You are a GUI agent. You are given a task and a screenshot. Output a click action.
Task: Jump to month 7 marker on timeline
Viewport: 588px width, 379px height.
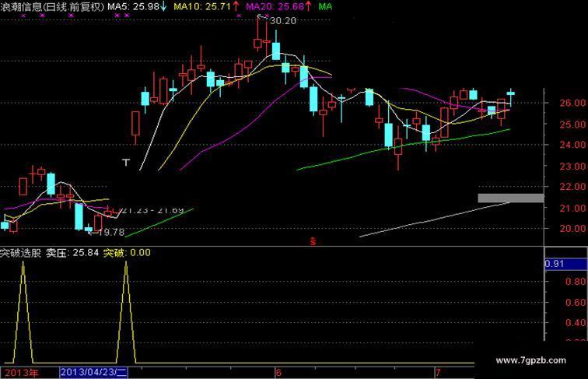point(438,373)
